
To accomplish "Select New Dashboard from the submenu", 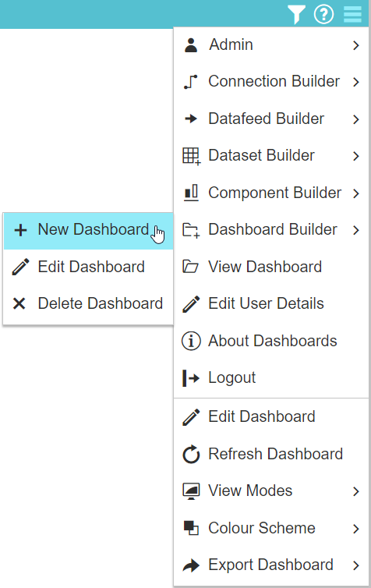I will [88, 231].
